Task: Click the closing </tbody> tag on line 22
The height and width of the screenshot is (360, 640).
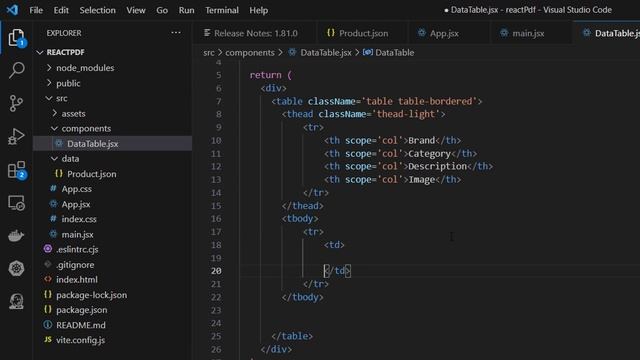Action: 302,297
